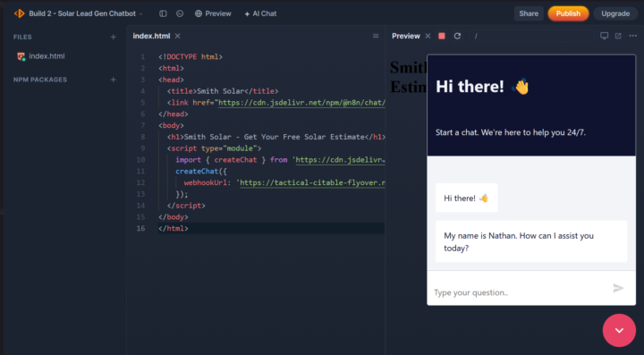Click the closing html tag on line 16
Viewport: 644px width, 355px height.
(173, 228)
